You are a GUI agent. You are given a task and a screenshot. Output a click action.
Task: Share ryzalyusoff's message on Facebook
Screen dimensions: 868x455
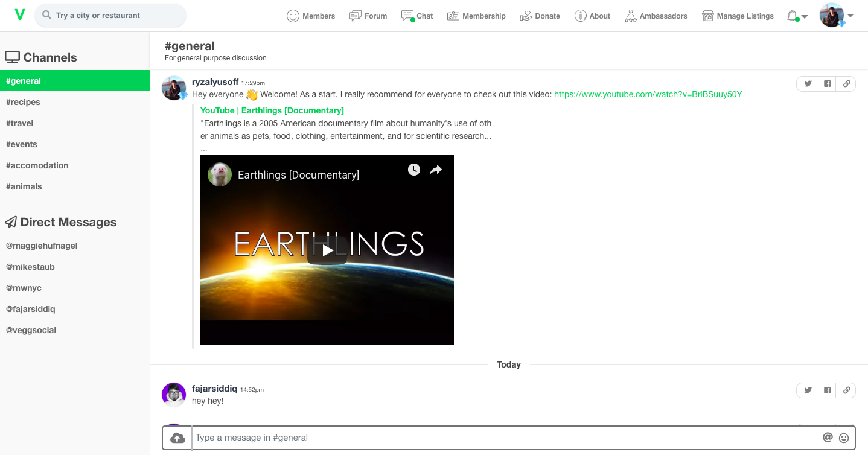[x=827, y=84]
